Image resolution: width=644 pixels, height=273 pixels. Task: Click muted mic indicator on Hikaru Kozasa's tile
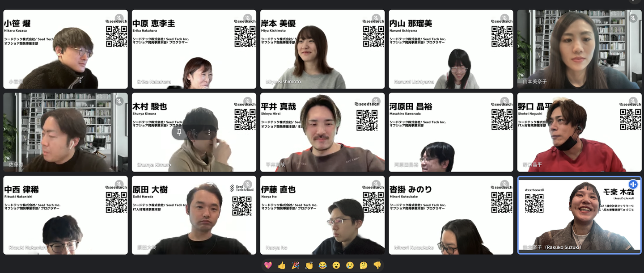click(119, 18)
